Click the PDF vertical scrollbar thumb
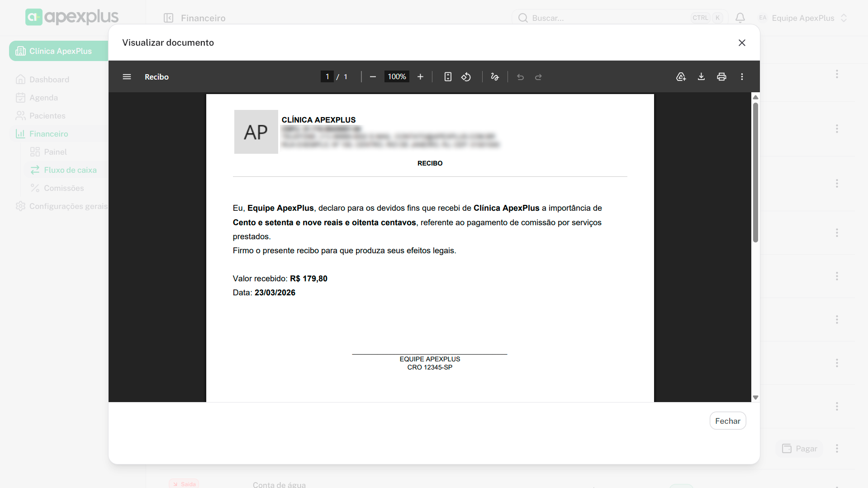Screen dimensions: 868x488 [755, 172]
